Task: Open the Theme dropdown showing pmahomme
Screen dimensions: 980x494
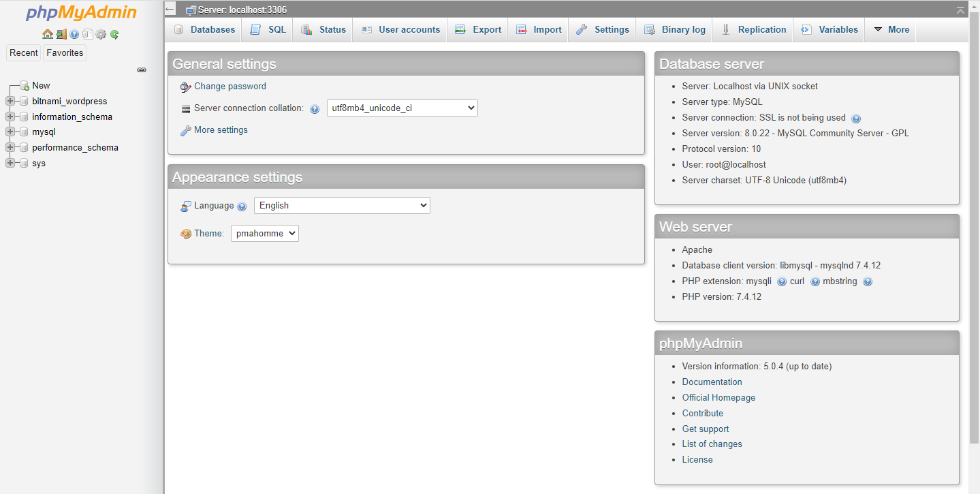Action: point(265,233)
